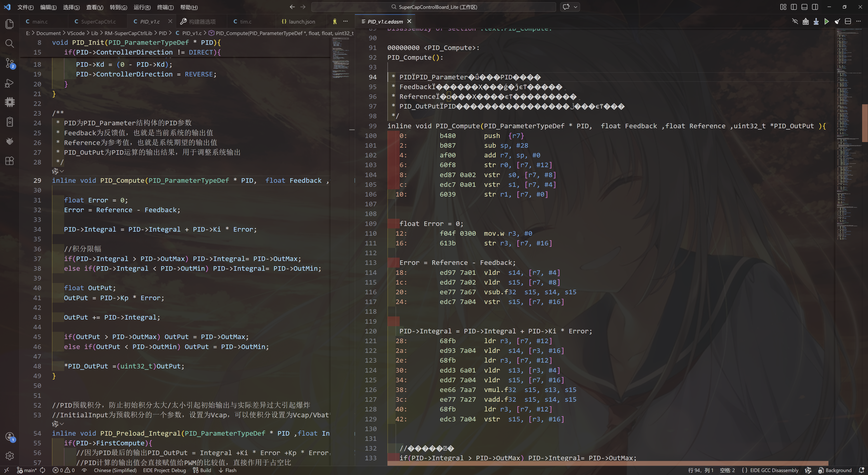The image size is (868, 475).
Task: Open the EIDE chip icon view
Action: (9, 102)
